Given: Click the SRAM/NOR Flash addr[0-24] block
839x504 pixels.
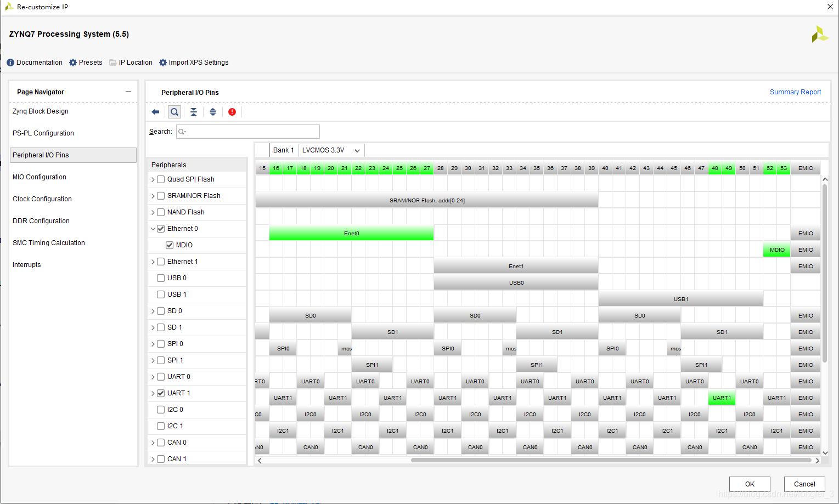Looking at the screenshot, I should (x=427, y=201).
